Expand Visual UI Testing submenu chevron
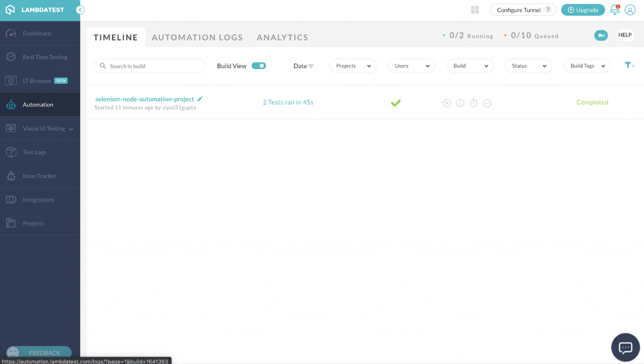Viewport: 644px width, 364px height. click(x=71, y=129)
